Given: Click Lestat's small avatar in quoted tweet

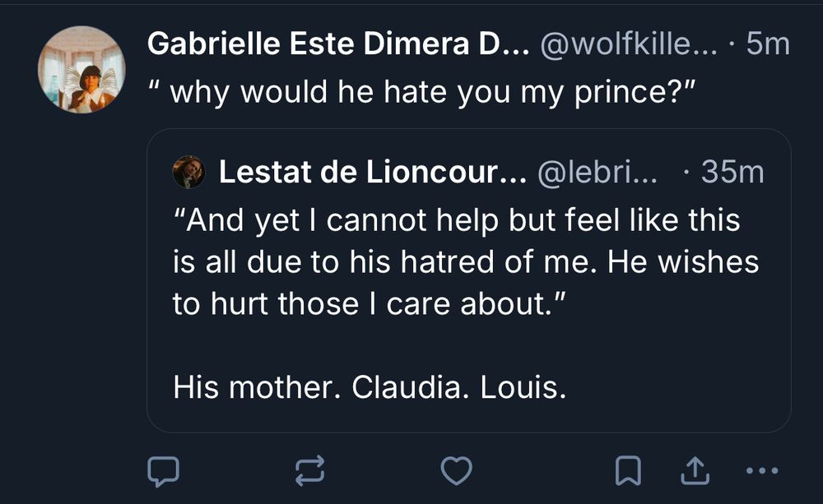Looking at the screenshot, I should click(188, 172).
